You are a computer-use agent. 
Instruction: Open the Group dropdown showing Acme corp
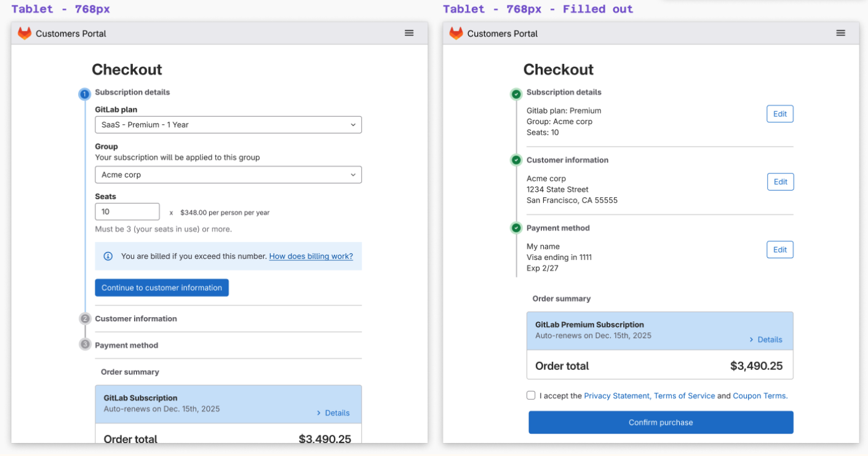(x=228, y=175)
